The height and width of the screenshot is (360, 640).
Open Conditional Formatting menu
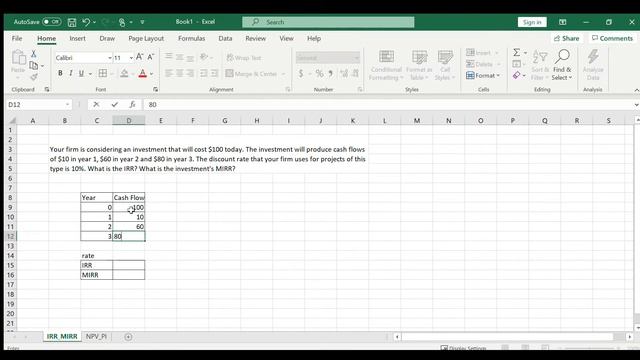pyautogui.click(x=386, y=65)
